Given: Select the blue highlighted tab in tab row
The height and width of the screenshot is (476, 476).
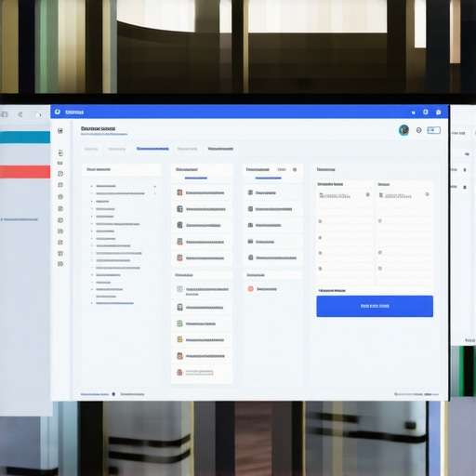Looking at the screenshot, I should pos(152,149).
